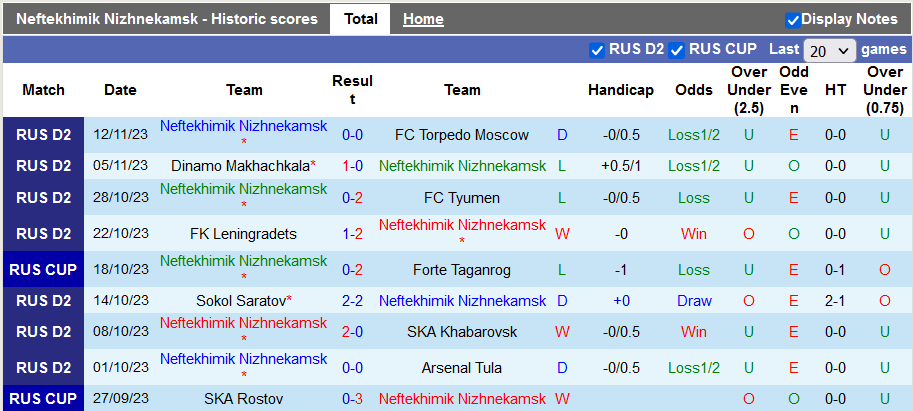The width and height of the screenshot is (913, 411).
Task: Open the Sokol Saratov team link
Action: coord(240,301)
